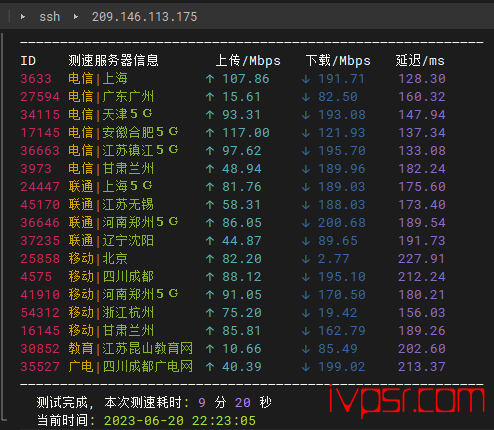494x430 pixels.
Task: Click server ID 3633
Action: 36,79
